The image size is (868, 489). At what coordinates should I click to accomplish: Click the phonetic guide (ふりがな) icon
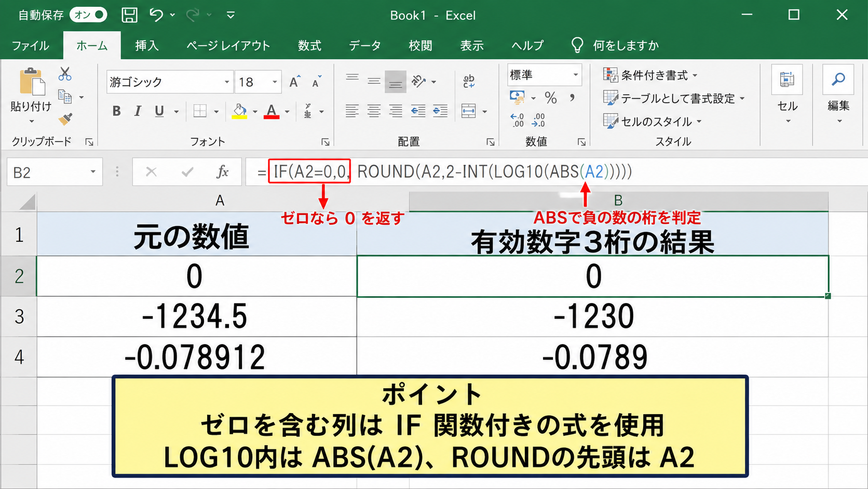point(308,111)
